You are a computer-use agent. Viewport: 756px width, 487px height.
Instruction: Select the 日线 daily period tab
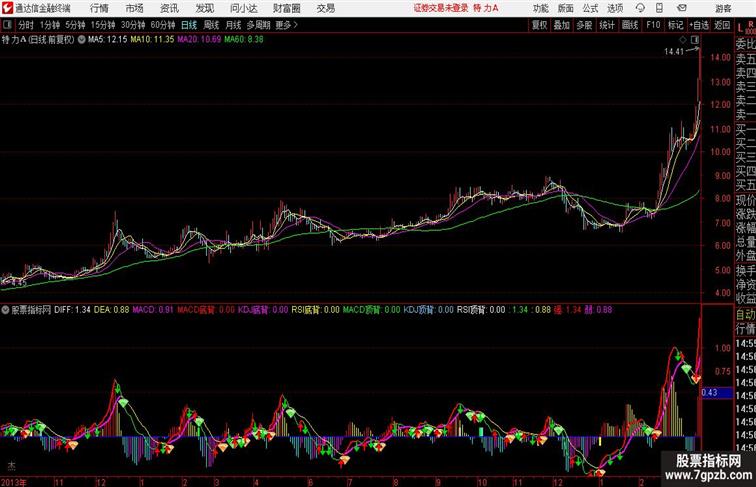tap(189, 25)
